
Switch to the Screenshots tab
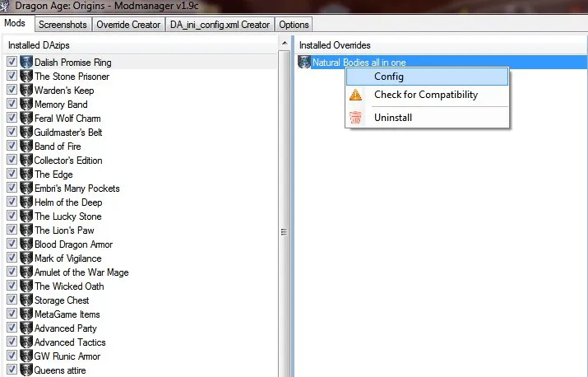(x=63, y=25)
